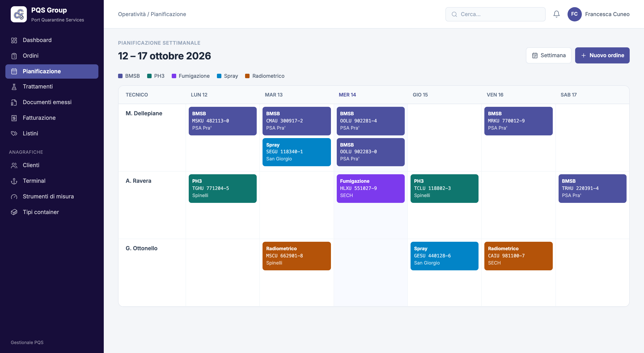
Task: Click the Operatività breadcrumb link
Action: click(132, 14)
